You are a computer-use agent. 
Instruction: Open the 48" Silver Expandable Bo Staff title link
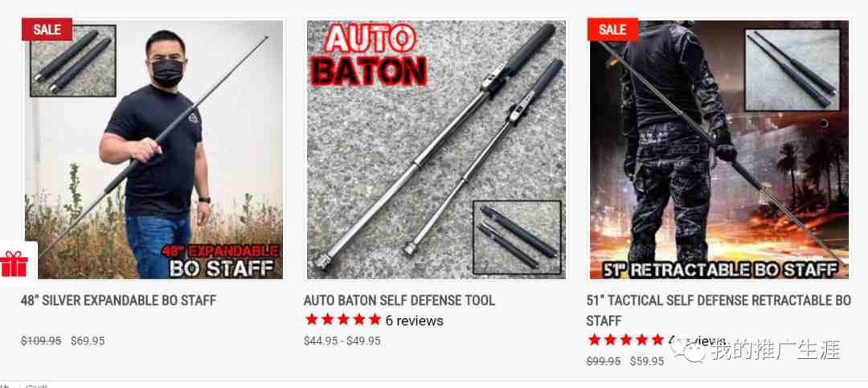tap(118, 300)
